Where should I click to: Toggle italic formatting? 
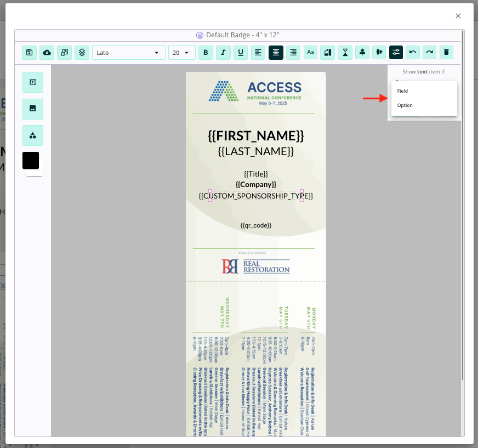(223, 53)
